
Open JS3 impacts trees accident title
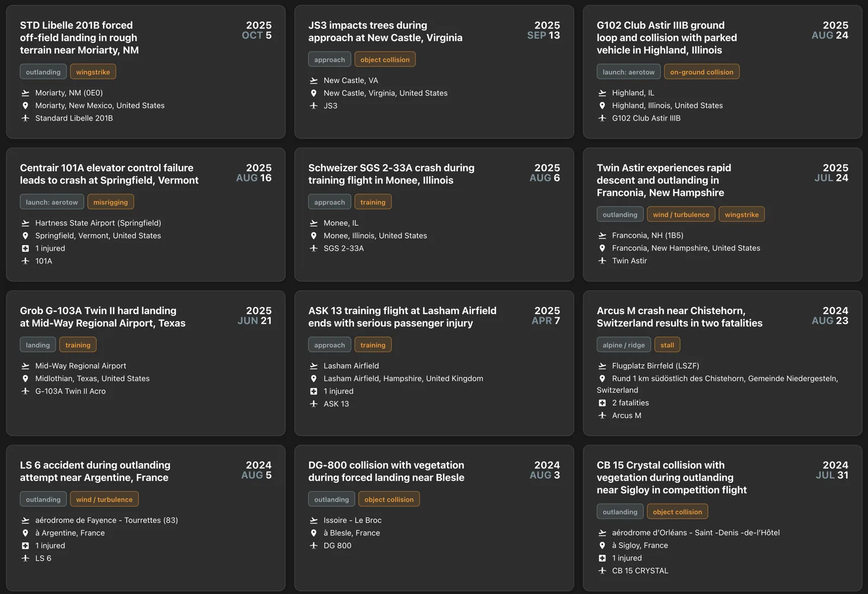[385, 31]
